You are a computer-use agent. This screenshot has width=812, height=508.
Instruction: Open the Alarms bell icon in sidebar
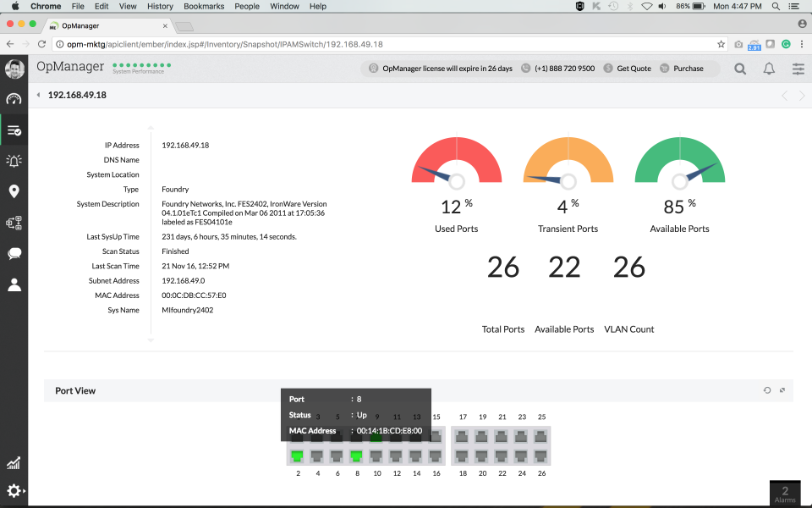[14, 160]
